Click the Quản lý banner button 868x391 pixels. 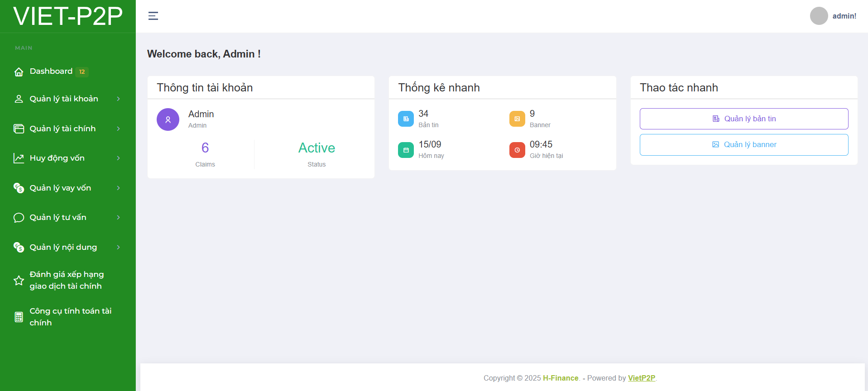point(744,145)
